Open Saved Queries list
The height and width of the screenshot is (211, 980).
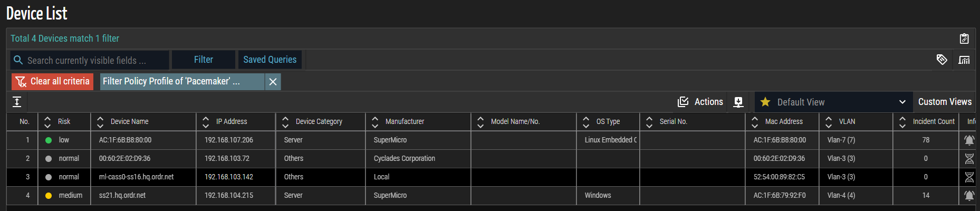pos(270,60)
